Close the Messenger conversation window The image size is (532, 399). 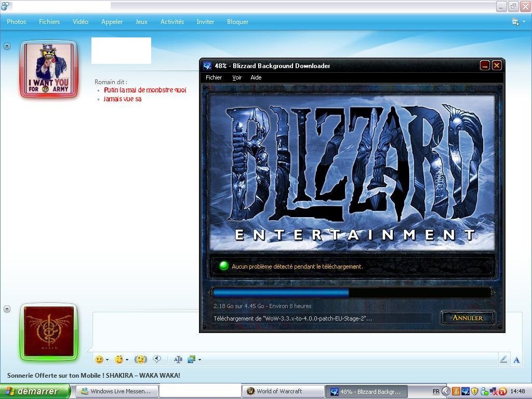(525, 6)
